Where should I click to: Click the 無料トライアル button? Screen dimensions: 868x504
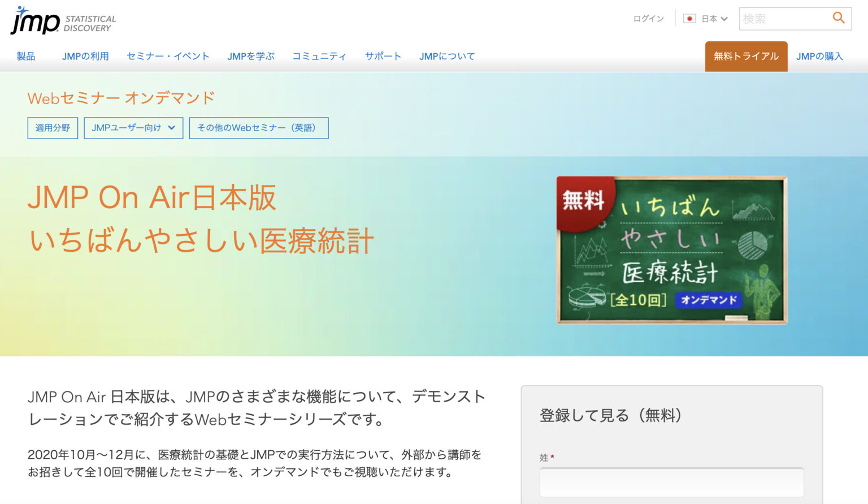pos(746,56)
